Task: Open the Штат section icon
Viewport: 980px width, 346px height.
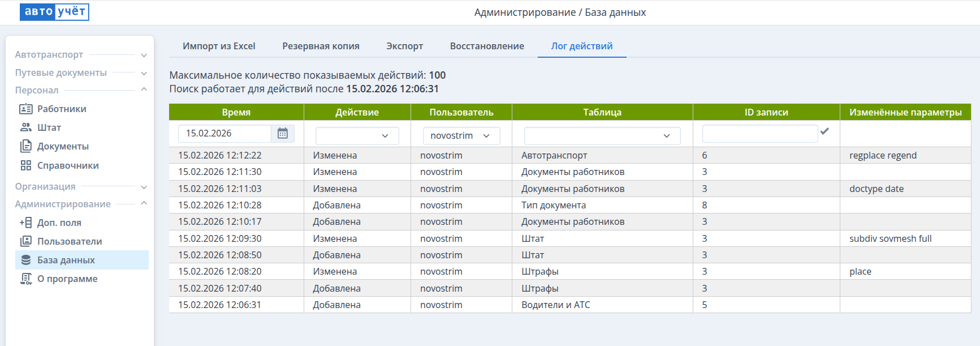Action: (26, 127)
